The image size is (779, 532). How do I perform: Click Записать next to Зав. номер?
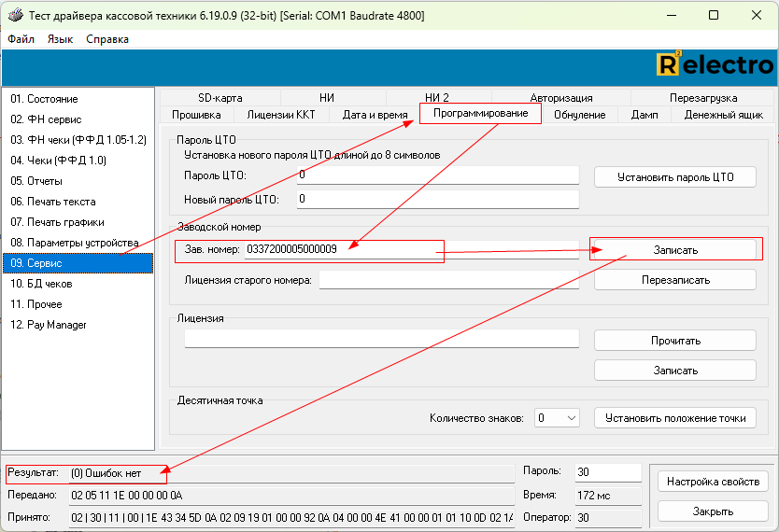click(x=674, y=250)
